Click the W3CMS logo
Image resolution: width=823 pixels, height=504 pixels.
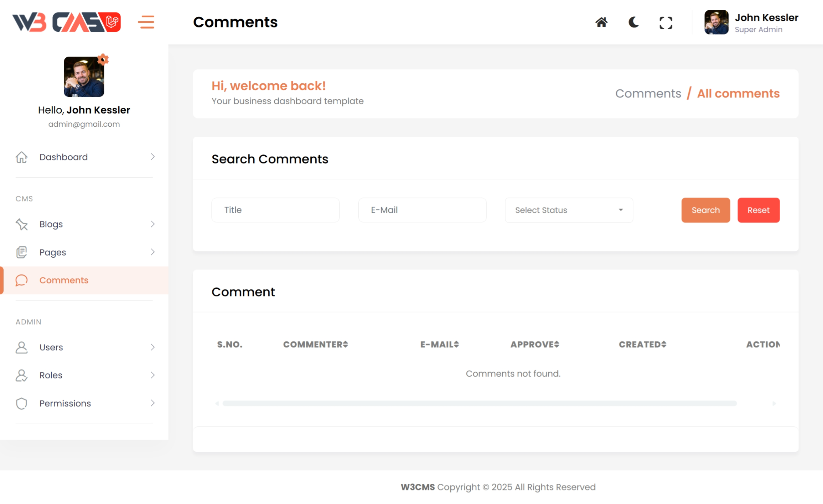67,22
